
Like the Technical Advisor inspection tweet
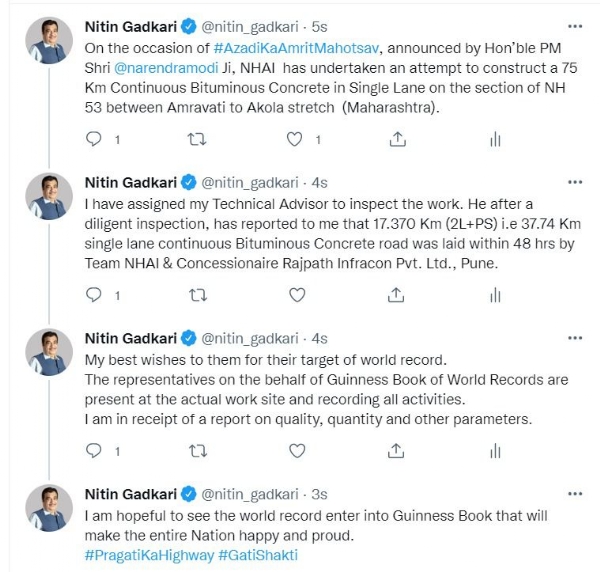tap(295, 295)
